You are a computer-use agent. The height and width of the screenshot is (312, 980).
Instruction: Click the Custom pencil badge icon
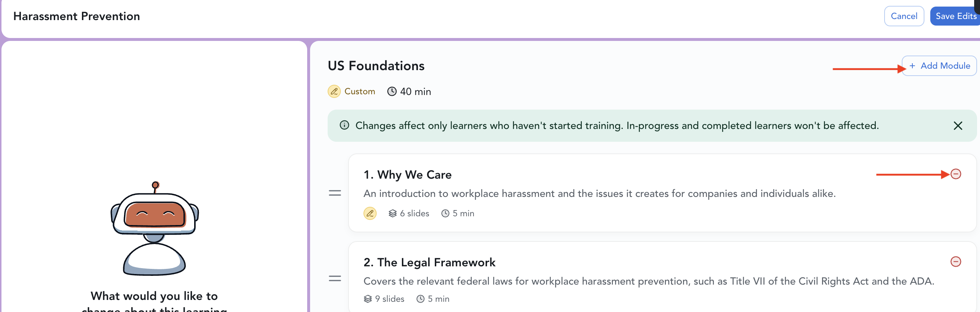point(333,92)
